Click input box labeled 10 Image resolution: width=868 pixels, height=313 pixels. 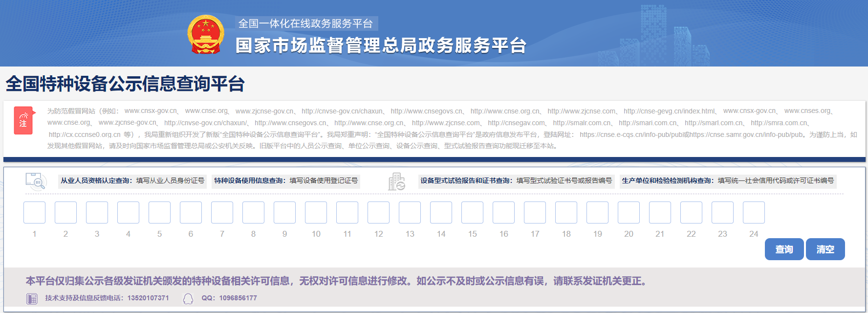316,213
